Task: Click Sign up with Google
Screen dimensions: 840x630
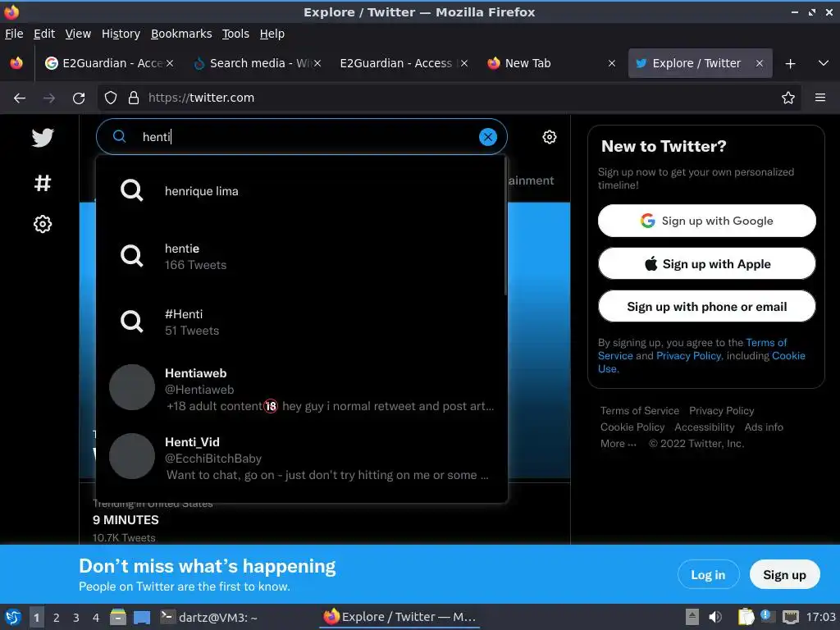Action: click(x=706, y=221)
